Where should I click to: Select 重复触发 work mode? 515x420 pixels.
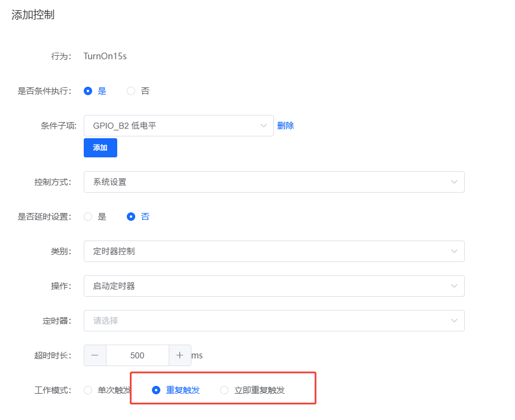[156, 390]
